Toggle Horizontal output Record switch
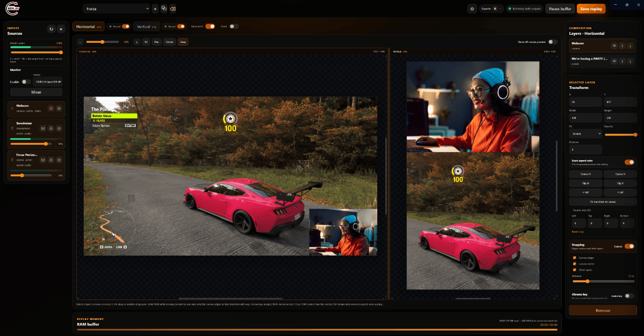The image size is (644, 336). point(126,26)
